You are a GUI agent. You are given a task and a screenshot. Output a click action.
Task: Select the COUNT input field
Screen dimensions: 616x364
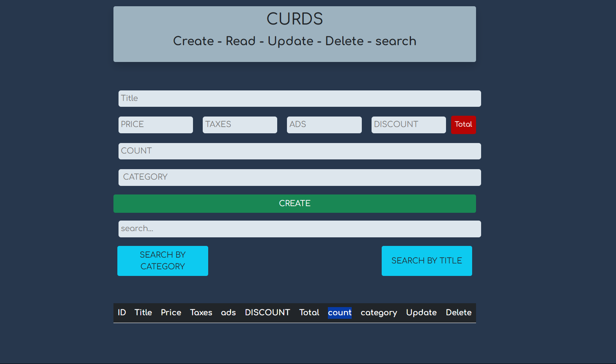[299, 151]
